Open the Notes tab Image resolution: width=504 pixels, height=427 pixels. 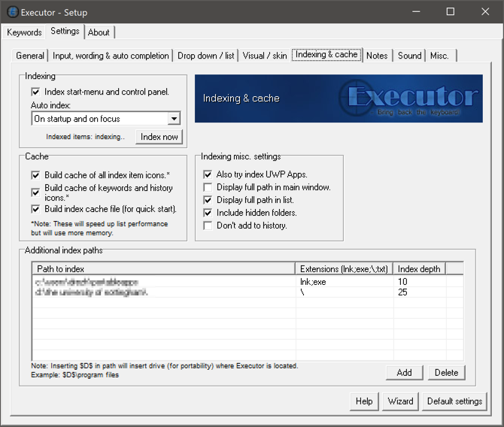tap(377, 56)
